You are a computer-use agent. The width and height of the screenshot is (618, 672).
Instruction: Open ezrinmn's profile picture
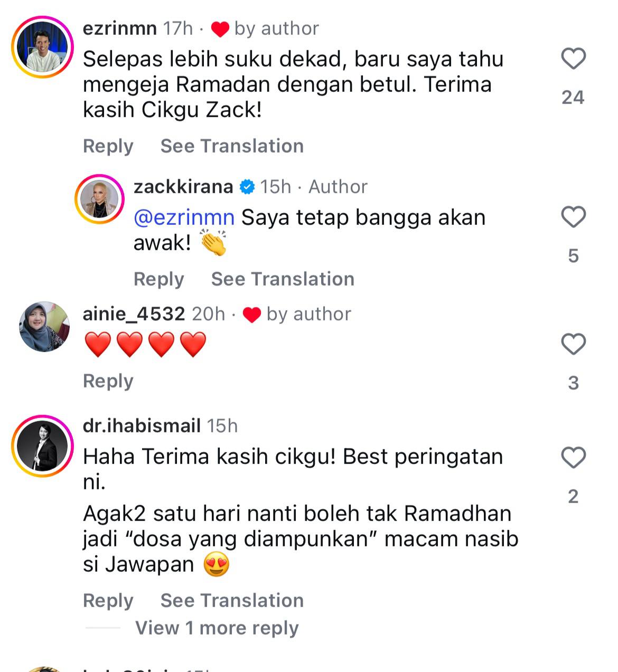(x=43, y=48)
